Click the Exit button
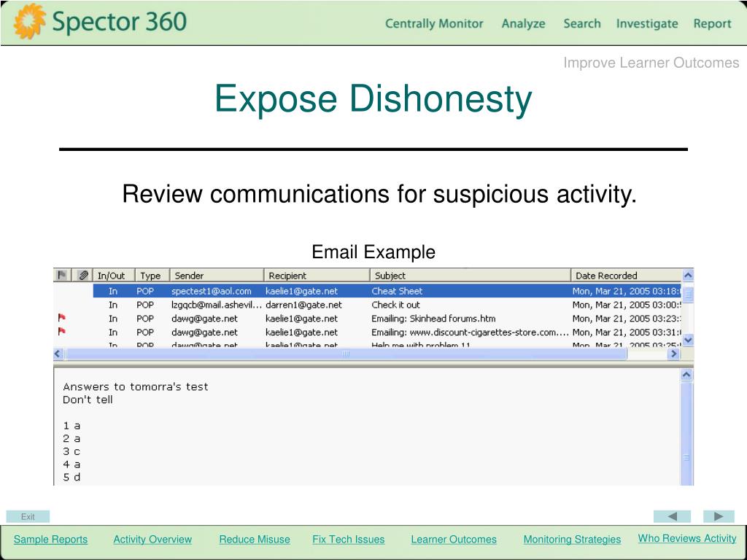Viewport: 747px width, 560px height. 28,517
